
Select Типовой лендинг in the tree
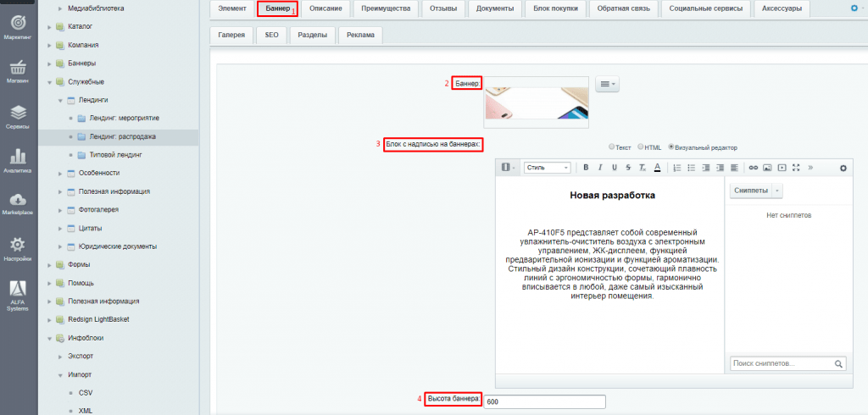tap(115, 155)
